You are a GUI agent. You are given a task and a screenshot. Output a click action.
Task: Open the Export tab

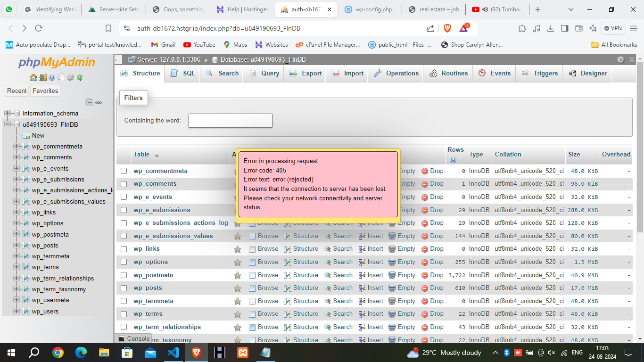point(305,74)
